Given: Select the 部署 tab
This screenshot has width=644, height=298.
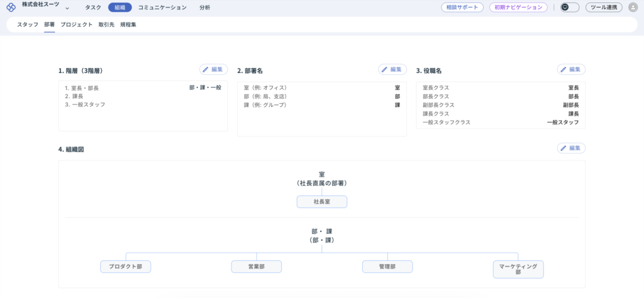Looking at the screenshot, I should click(x=49, y=25).
